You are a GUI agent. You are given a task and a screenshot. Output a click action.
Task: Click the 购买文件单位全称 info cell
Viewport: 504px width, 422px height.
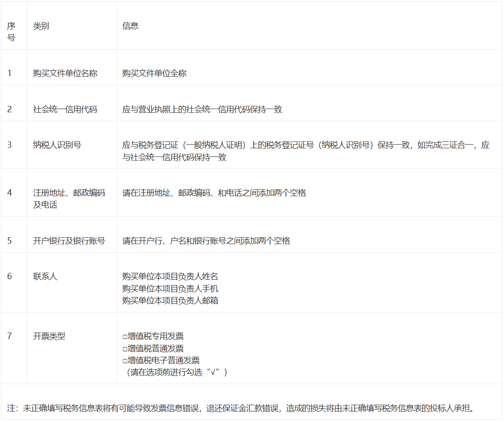[154, 73]
